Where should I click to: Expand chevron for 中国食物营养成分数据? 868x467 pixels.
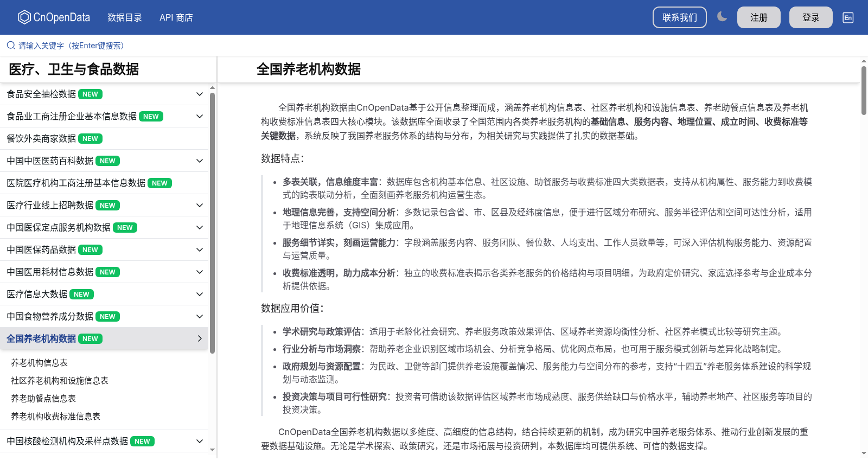click(x=200, y=317)
